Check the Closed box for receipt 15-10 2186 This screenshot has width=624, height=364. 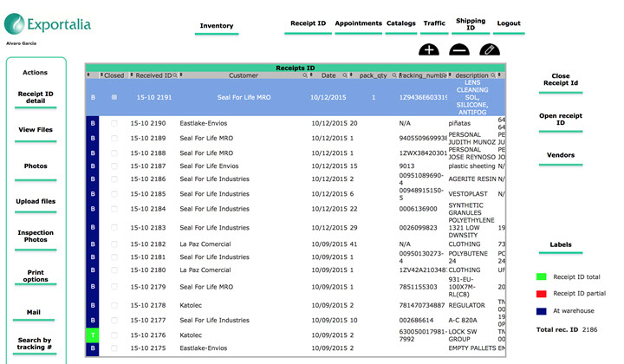[114, 179]
